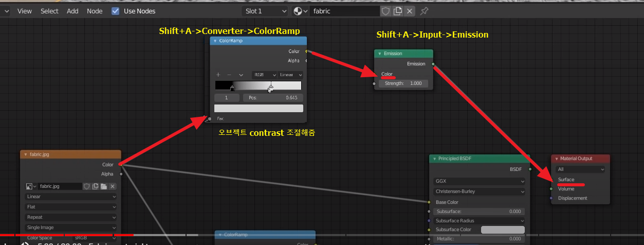Open the Flat projection dropdown
Image resolution: width=644 pixels, height=245 pixels.
click(x=70, y=207)
